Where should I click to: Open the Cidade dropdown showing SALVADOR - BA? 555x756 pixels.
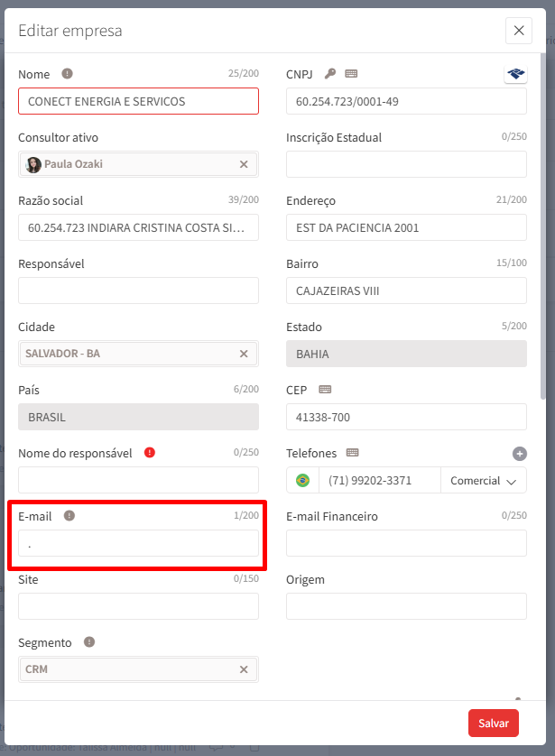(x=126, y=354)
